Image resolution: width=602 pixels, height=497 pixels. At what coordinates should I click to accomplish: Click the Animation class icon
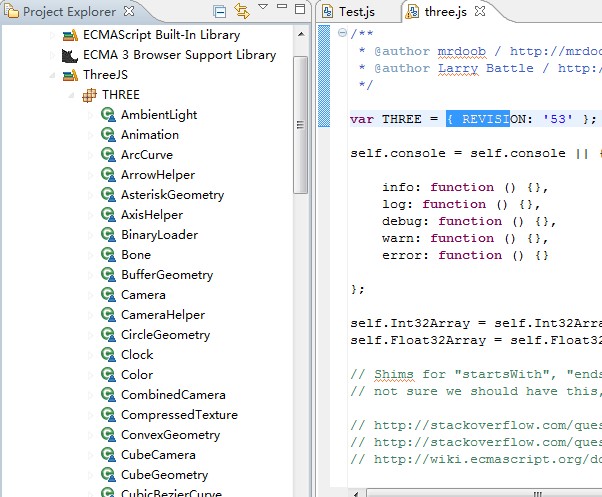(108, 135)
